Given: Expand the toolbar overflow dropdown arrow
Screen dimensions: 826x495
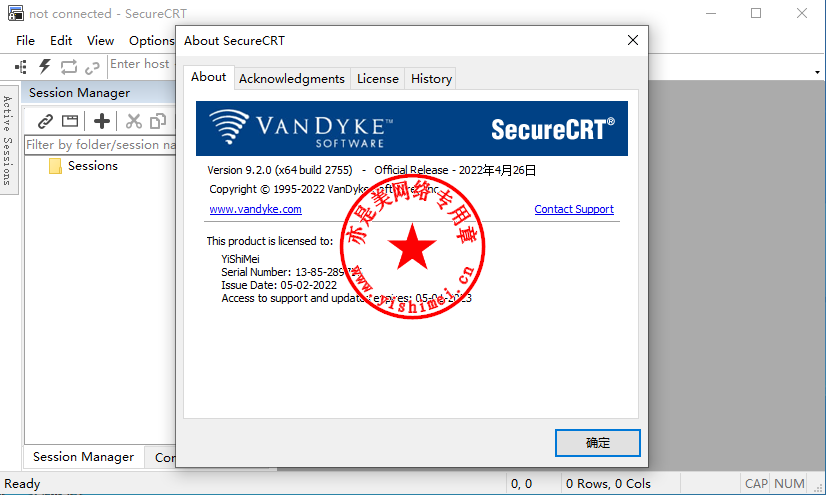Looking at the screenshot, I should [x=817, y=72].
